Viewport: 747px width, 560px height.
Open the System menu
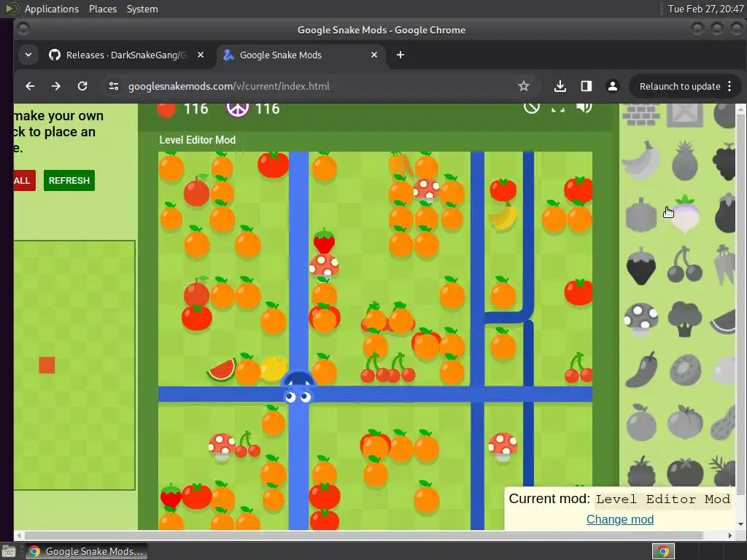[x=142, y=9]
